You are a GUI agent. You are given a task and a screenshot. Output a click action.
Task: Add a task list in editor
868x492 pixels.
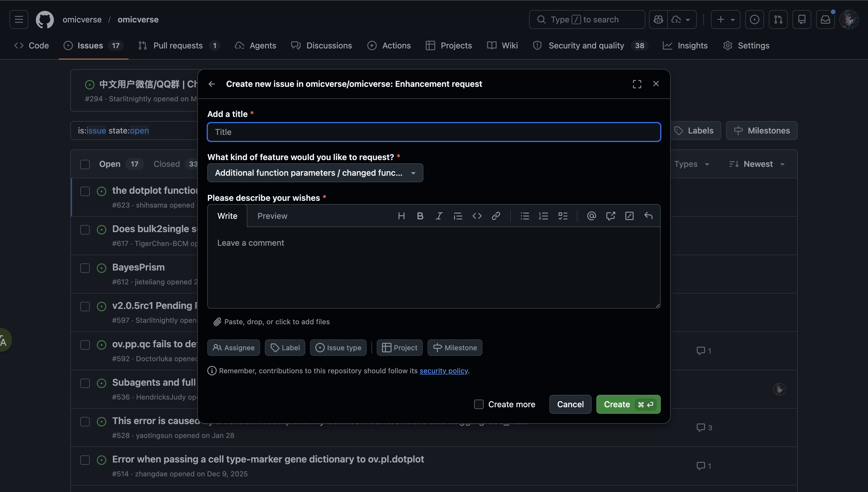pos(563,216)
